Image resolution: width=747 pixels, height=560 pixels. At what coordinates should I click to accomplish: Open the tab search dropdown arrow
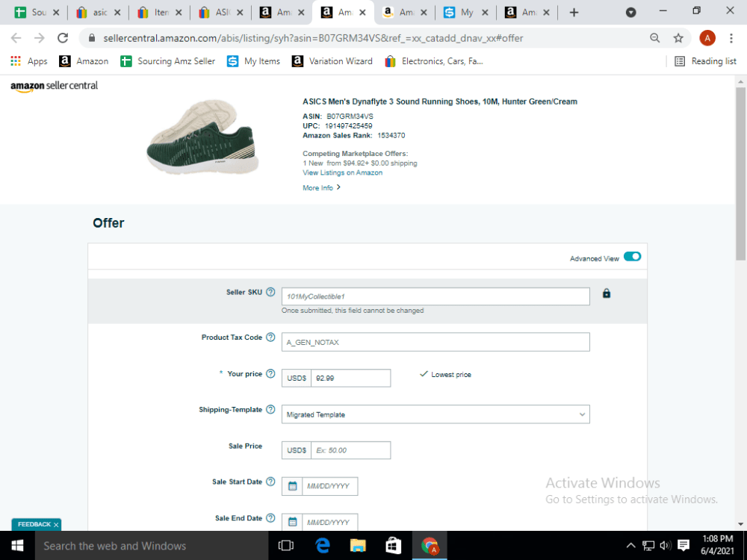(630, 13)
